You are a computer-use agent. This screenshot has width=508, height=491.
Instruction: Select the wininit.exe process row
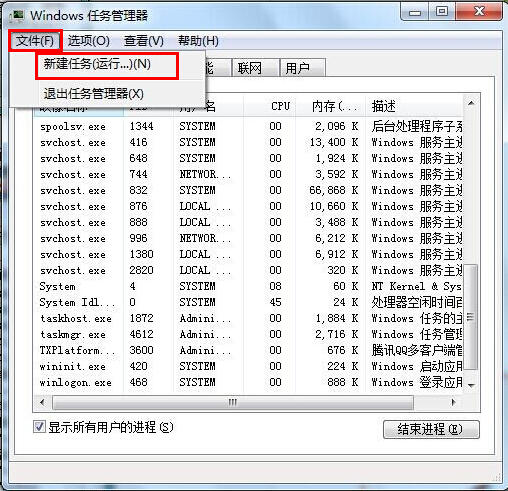(248, 366)
